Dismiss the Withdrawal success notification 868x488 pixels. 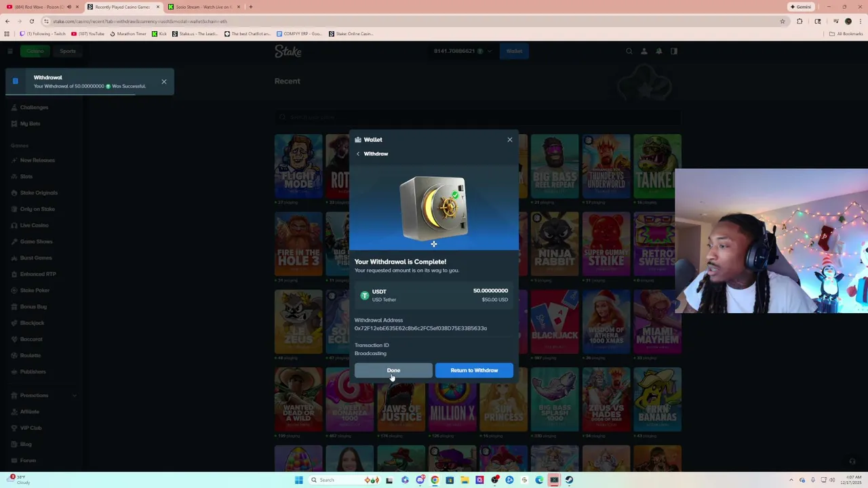[x=163, y=82]
